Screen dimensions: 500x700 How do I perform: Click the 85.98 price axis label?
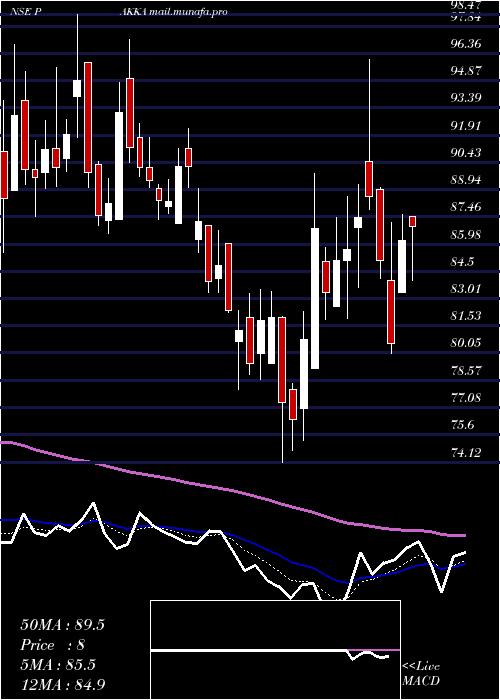pos(466,234)
